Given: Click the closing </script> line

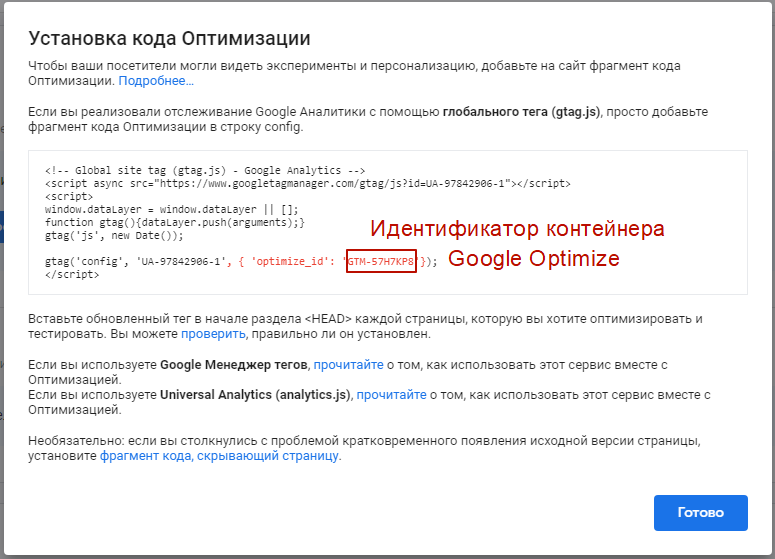Looking at the screenshot, I should (72, 274).
